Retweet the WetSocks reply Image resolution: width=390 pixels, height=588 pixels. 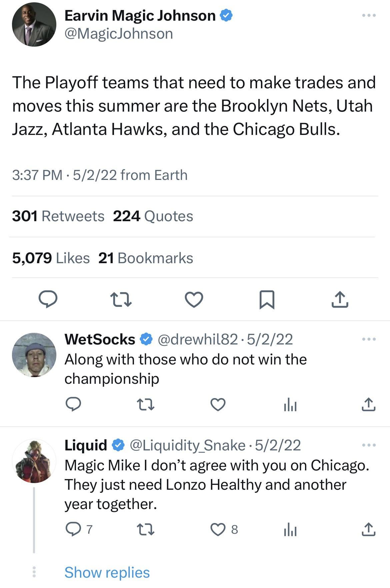(146, 405)
